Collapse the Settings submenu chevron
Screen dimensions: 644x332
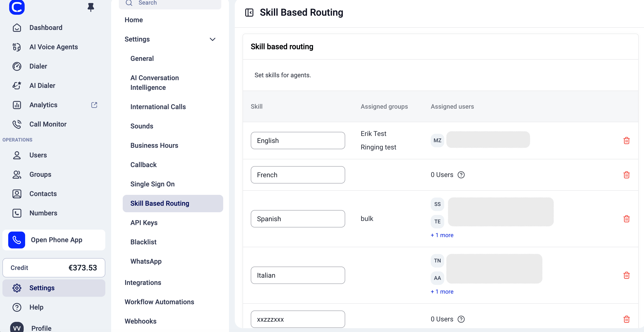click(213, 39)
